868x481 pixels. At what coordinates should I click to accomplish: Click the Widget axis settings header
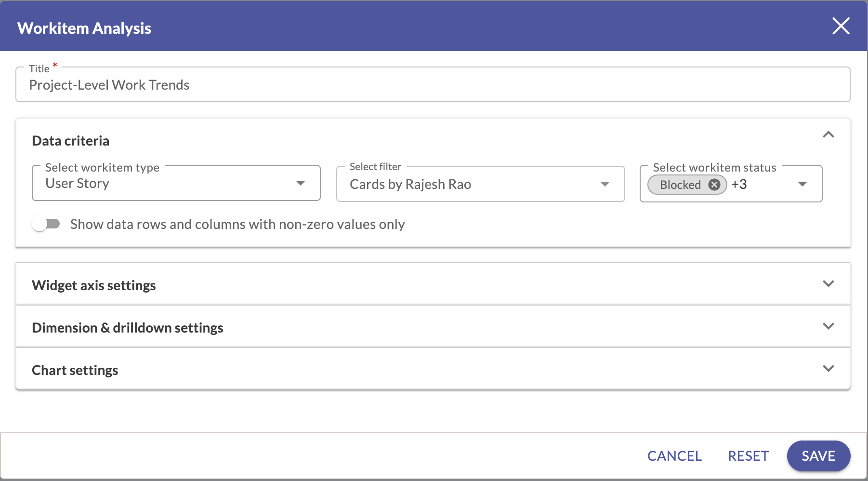coord(93,285)
